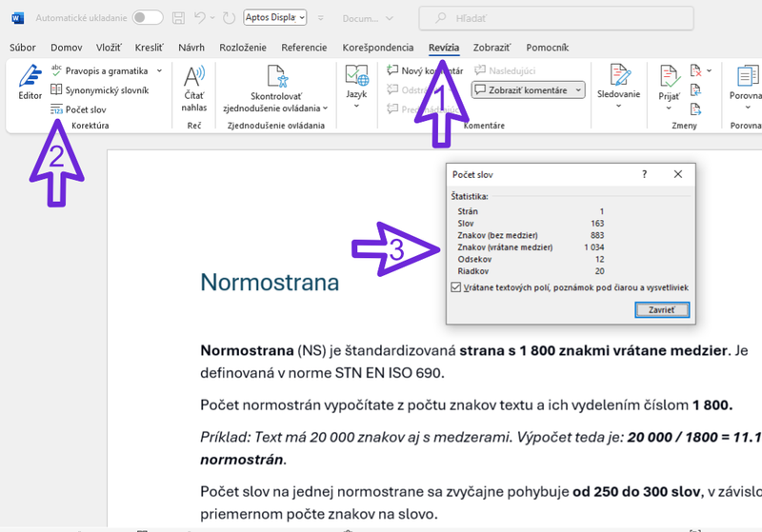Expand the Prijať options chevron
Viewport: 762px width, 532px height.
669,108
